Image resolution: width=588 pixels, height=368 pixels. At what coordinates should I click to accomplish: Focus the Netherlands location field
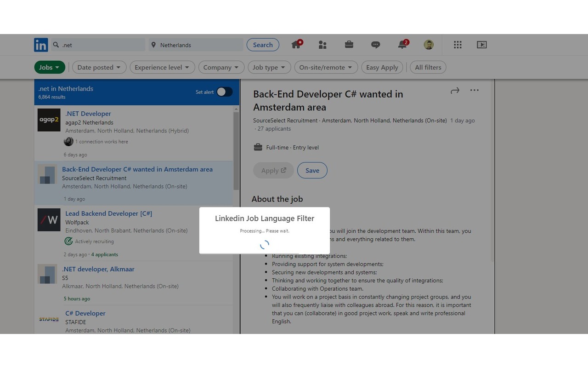196,45
